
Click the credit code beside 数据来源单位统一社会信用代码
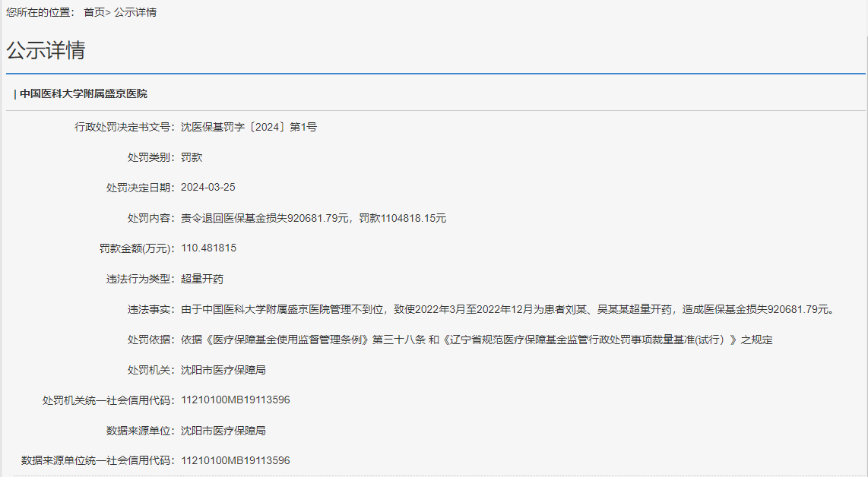[x=235, y=461]
